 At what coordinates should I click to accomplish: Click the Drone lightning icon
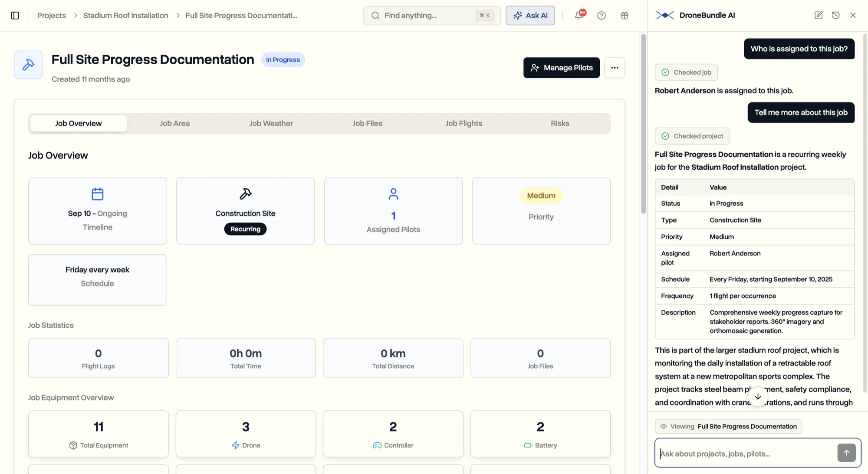click(x=236, y=445)
